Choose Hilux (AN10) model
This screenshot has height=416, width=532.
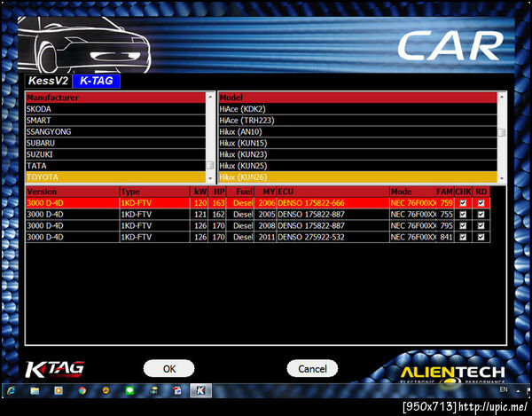[357, 131]
